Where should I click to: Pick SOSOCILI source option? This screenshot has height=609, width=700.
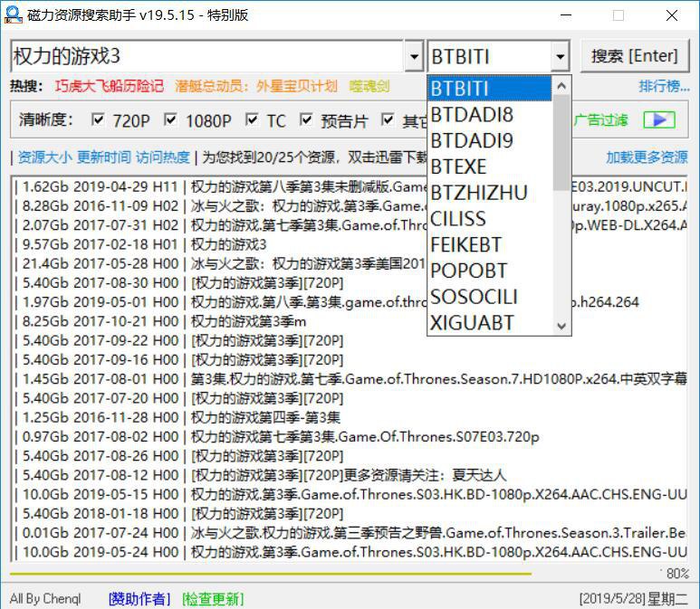point(490,297)
